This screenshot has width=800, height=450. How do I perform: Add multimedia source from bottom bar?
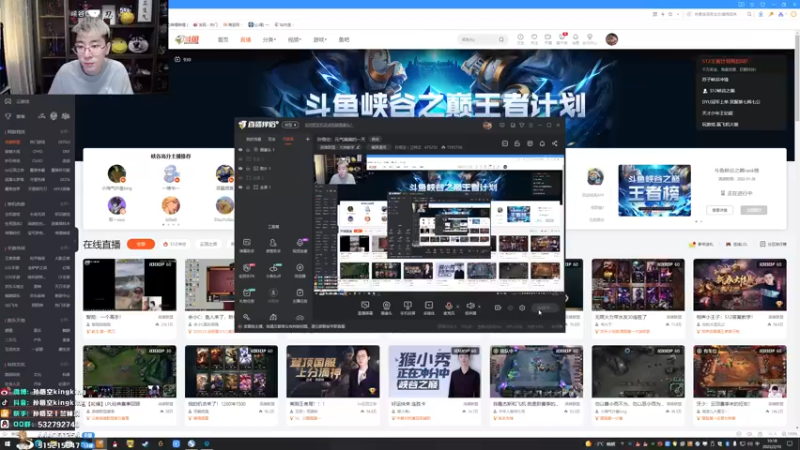(429, 307)
